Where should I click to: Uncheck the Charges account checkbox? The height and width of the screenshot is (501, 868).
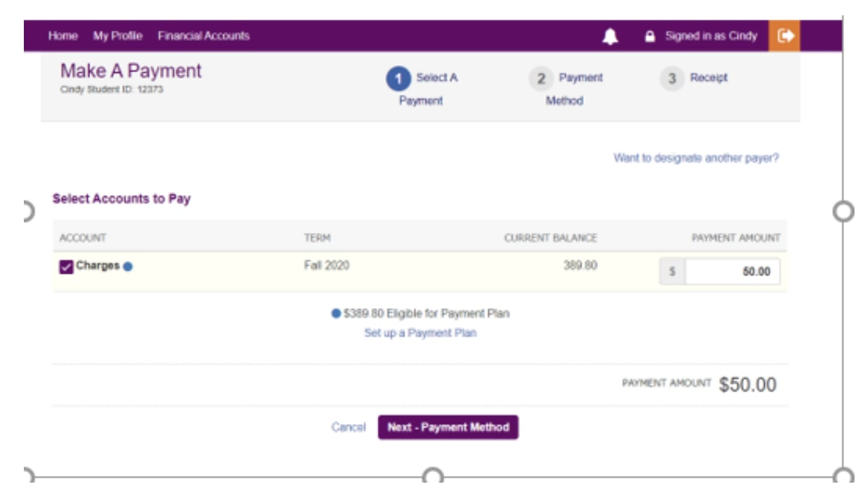tap(66, 267)
